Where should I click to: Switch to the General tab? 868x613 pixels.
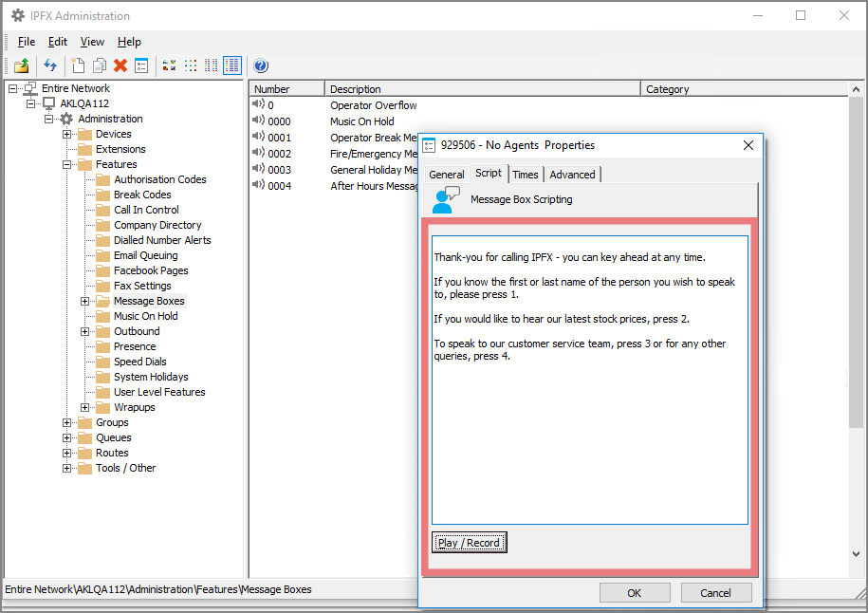[x=446, y=175]
